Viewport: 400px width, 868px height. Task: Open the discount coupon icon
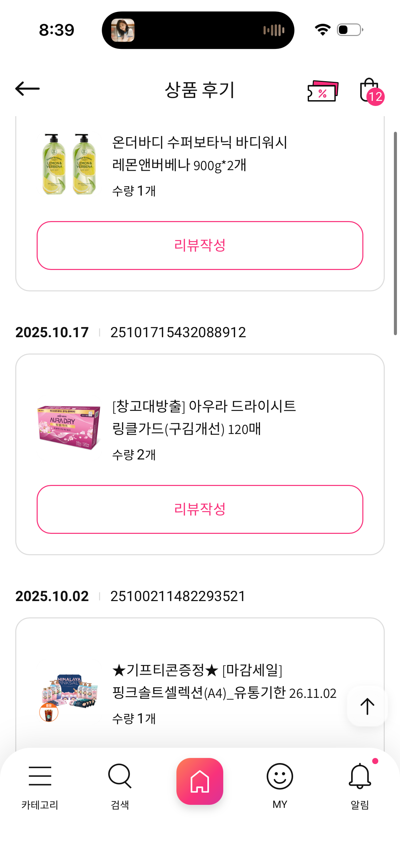323,91
